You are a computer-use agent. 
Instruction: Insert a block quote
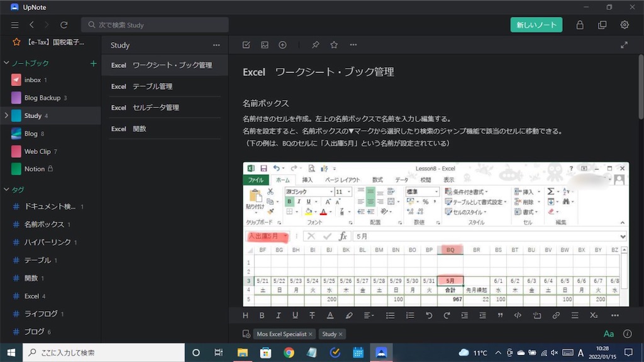coord(500,315)
